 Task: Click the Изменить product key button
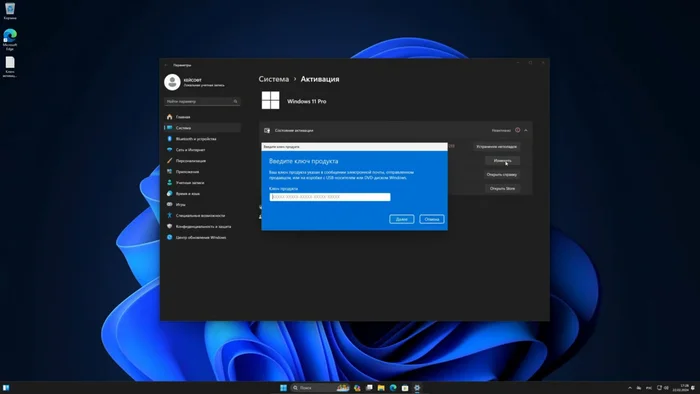click(x=502, y=161)
